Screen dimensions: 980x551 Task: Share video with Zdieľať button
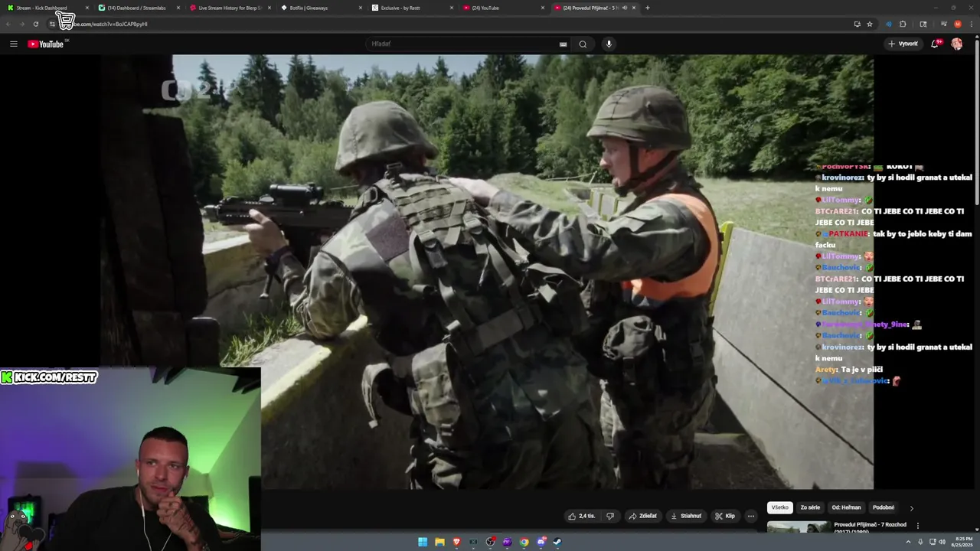[x=643, y=516]
